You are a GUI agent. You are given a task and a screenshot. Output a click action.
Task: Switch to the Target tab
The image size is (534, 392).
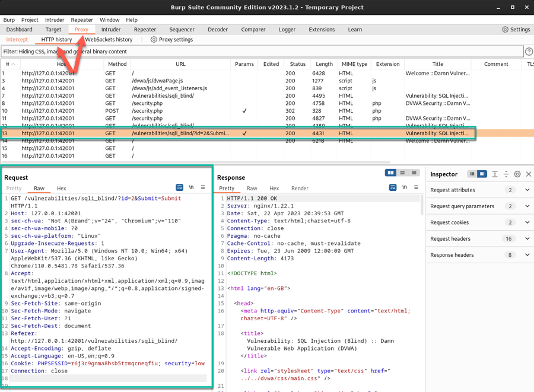[x=53, y=30]
